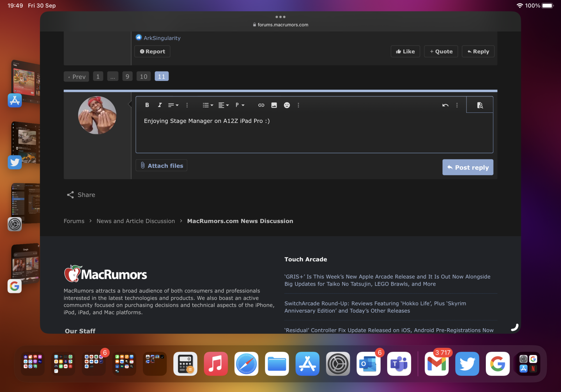Open Safari from the dock
Image resolution: width=561 pixels, height=392 pixels.
pyautogui.click(x=246, y=364)
